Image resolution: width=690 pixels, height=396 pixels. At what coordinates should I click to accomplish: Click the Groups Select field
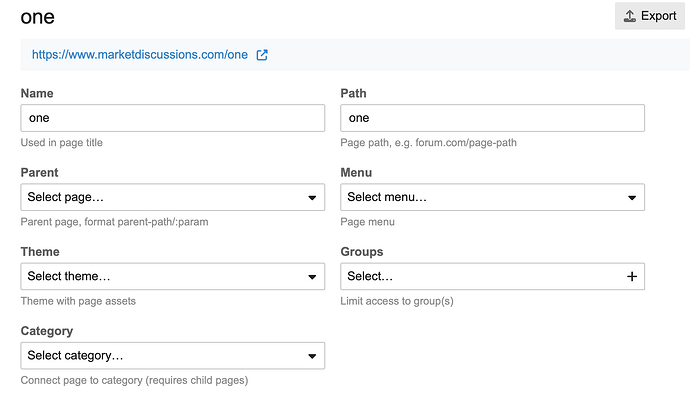click(492, 276)
